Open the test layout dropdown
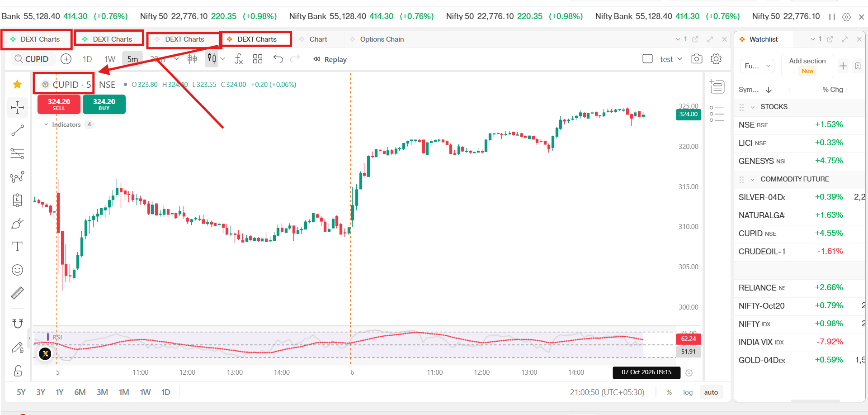Image resolution: width=868 pixels, height=415 pixels. pos(671,59)
